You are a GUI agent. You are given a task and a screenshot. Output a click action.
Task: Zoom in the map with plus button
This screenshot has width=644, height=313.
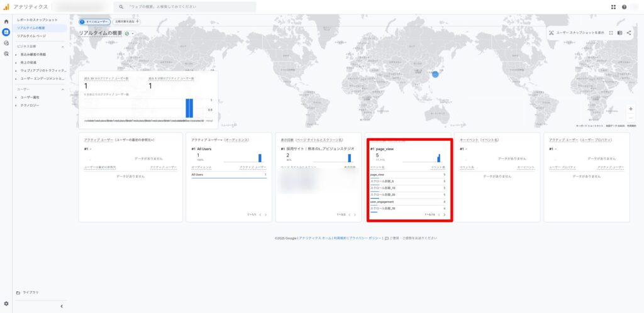coord(631,109)
